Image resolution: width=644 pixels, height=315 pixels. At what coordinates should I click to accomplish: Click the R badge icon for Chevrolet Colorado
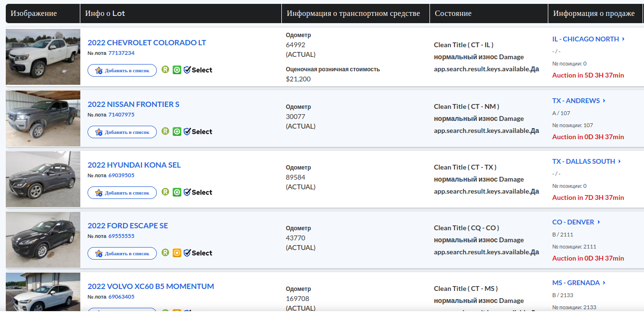pos(165,70)
